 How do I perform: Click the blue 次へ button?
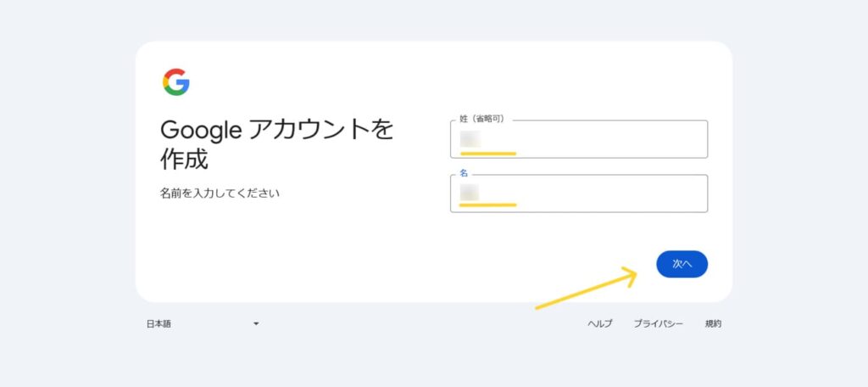[682, 264]
